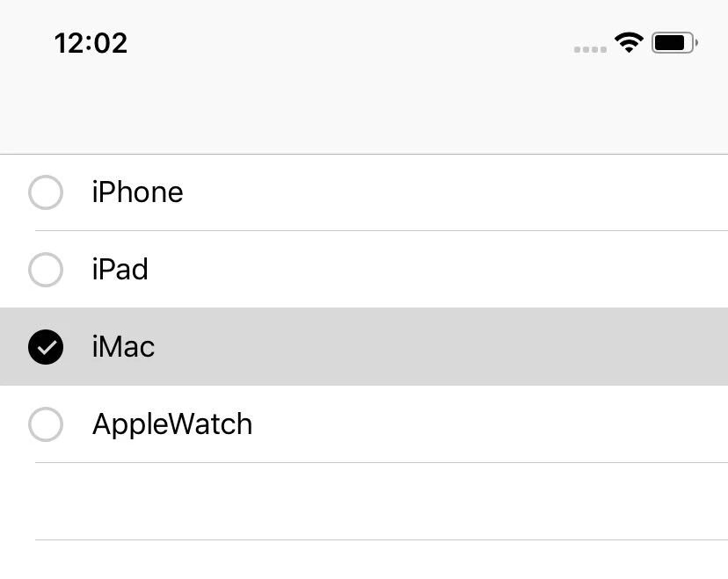Click the AppleWatch label text
Viewport: 728px width, 579px height.
[171, 424]
